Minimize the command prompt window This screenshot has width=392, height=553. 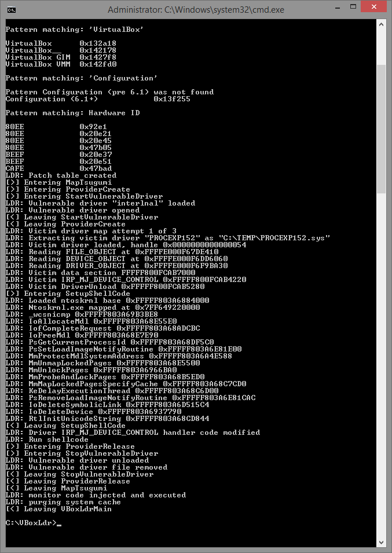[338, 8]
